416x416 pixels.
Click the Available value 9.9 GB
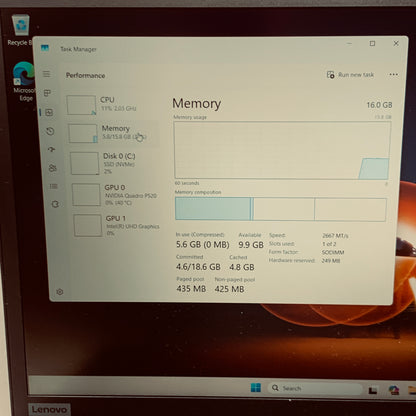tap(251, 245)
